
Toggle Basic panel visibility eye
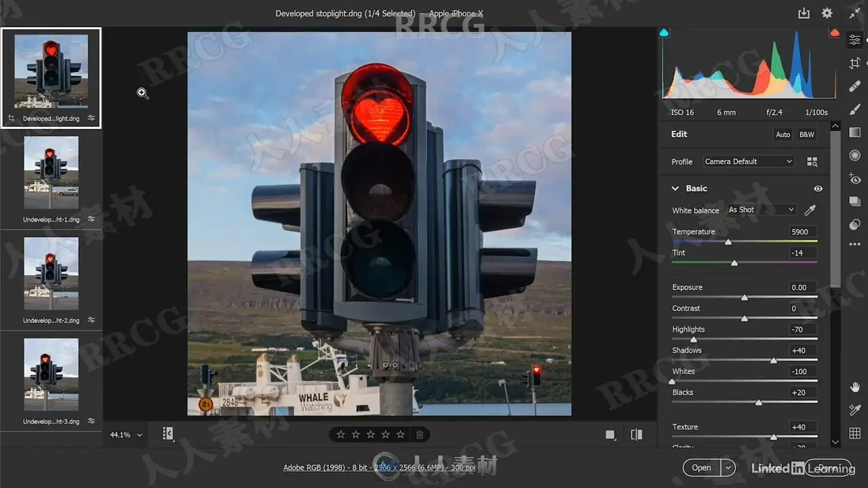click(x=818, y=188)
